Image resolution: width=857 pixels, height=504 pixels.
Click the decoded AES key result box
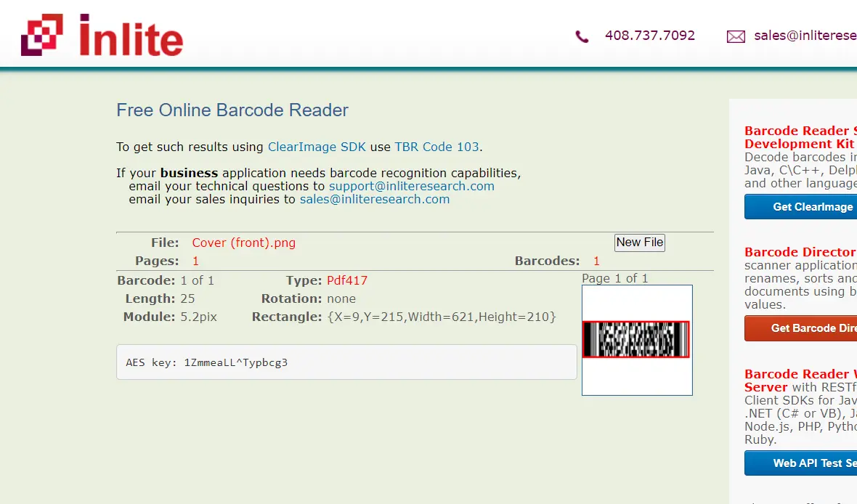coord(346,362)
